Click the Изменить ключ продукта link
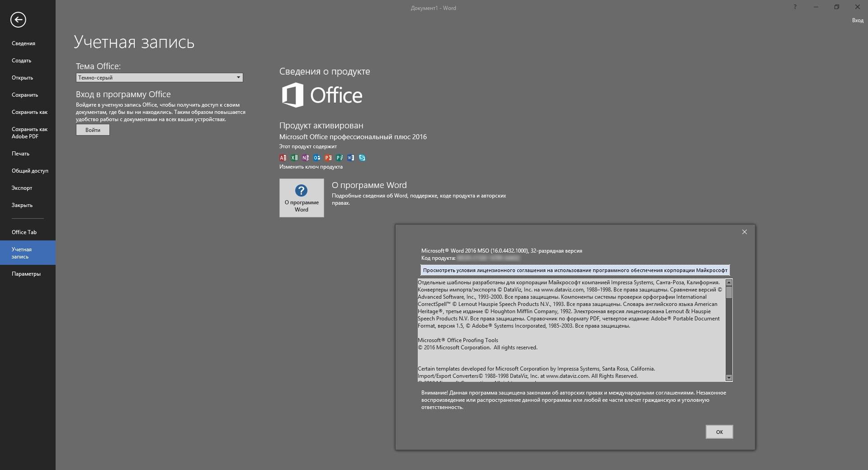Screen dimensions: 868x470 coord(311,167)
